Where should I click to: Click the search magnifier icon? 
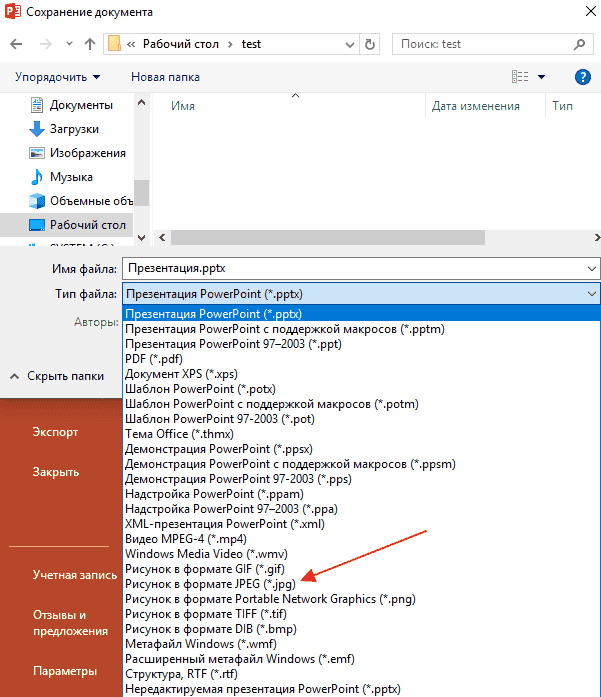click(x=579, y=45)
